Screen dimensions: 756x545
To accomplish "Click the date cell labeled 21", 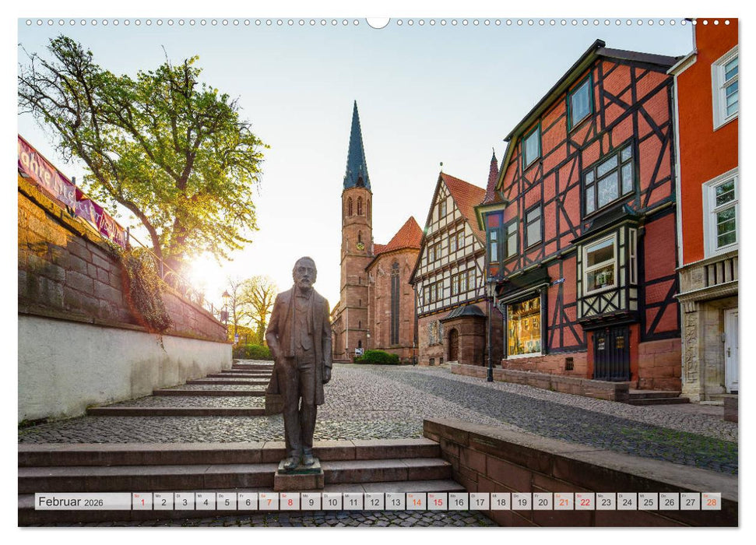I will coord(564,502).
